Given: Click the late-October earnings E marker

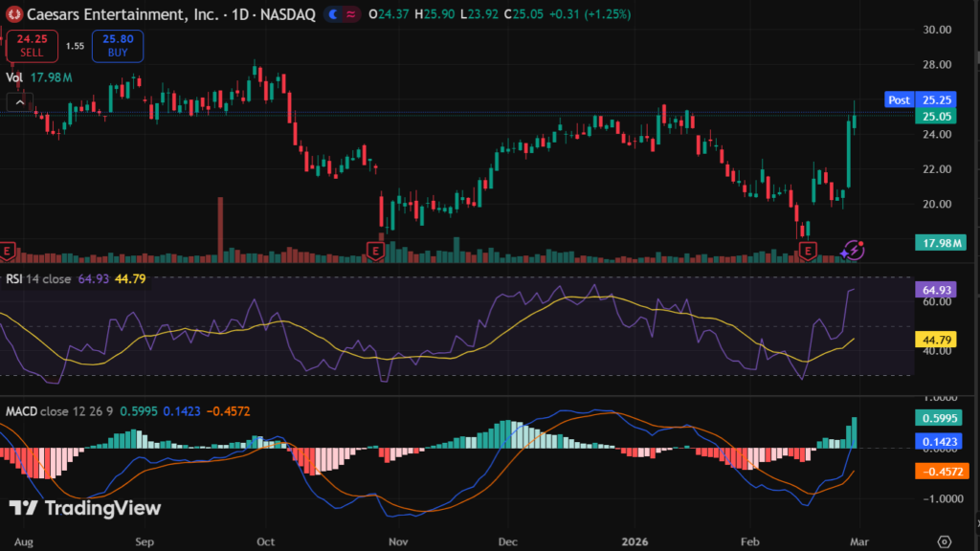Looking at the screenshot, I should tap(377, 251).
